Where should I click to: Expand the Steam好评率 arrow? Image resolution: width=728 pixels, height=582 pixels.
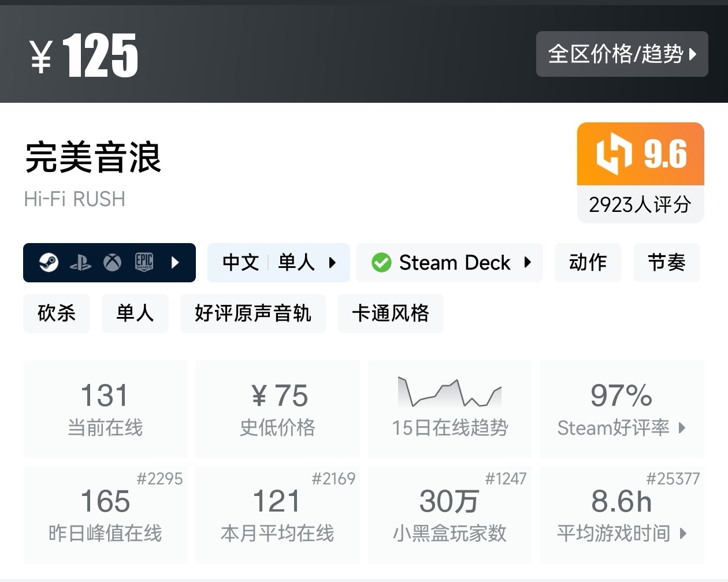(x=682, y=428)
